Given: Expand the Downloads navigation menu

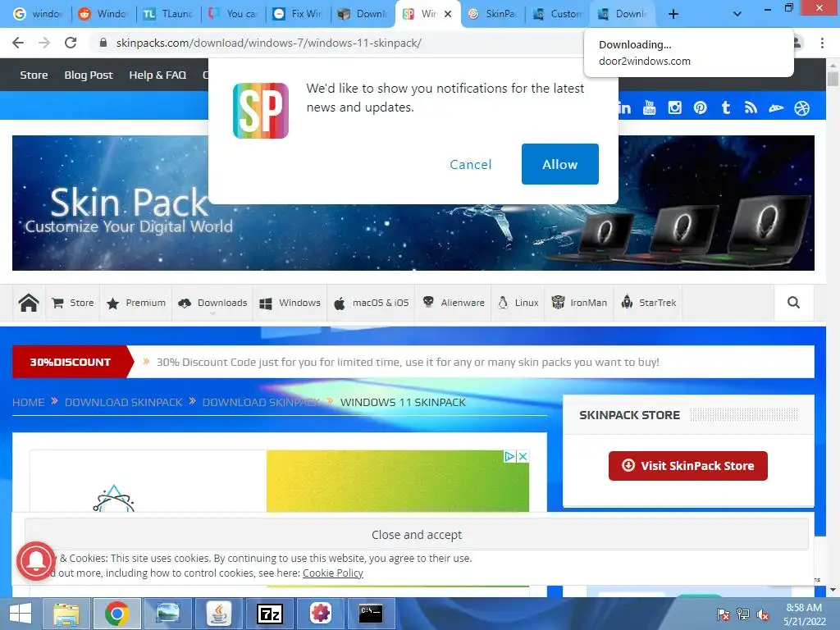Looking at the screenshot, I should click(x=212, y=303).
